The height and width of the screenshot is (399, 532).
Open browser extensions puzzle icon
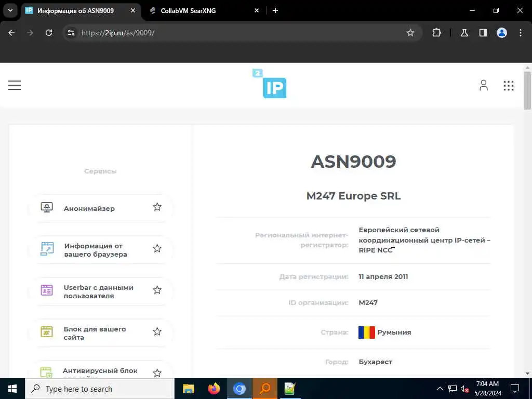pos(436,33)
